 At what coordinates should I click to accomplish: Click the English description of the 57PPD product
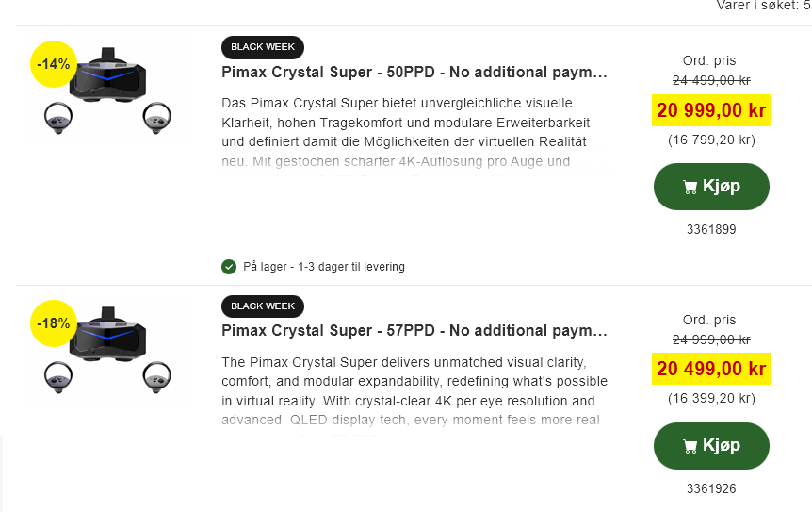click(x=411, y=391)
